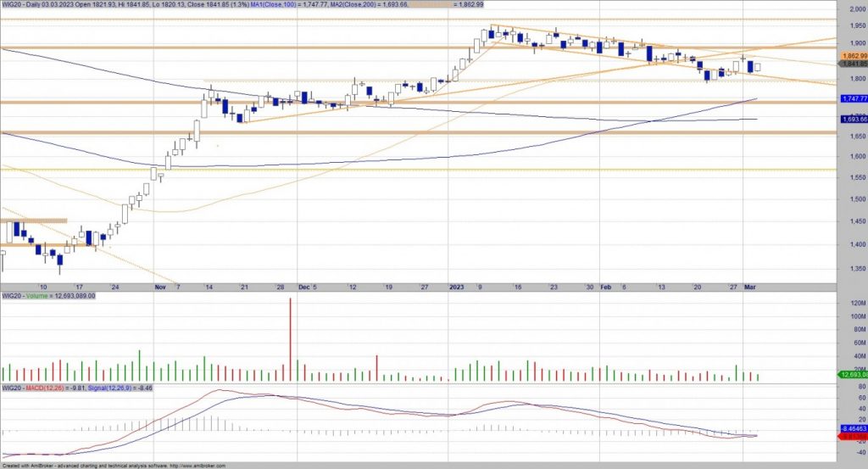Select the 1,841.85 closing price label

coord(852,64)
